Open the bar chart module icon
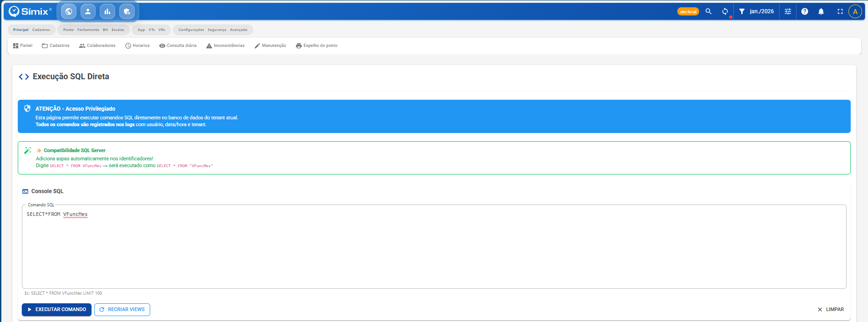The width and height of the screenshot is (868, 322). coord(107,11)
